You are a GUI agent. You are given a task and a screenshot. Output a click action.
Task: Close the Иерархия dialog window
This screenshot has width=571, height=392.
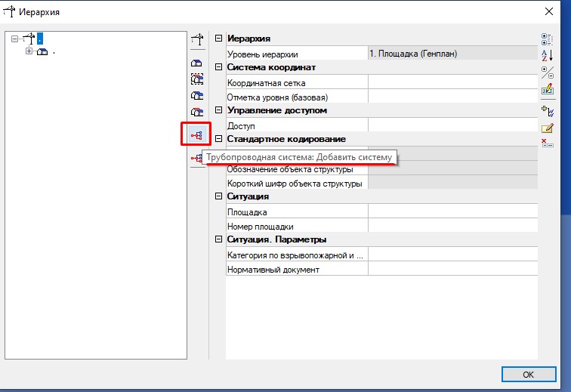(x=548, y=11)
